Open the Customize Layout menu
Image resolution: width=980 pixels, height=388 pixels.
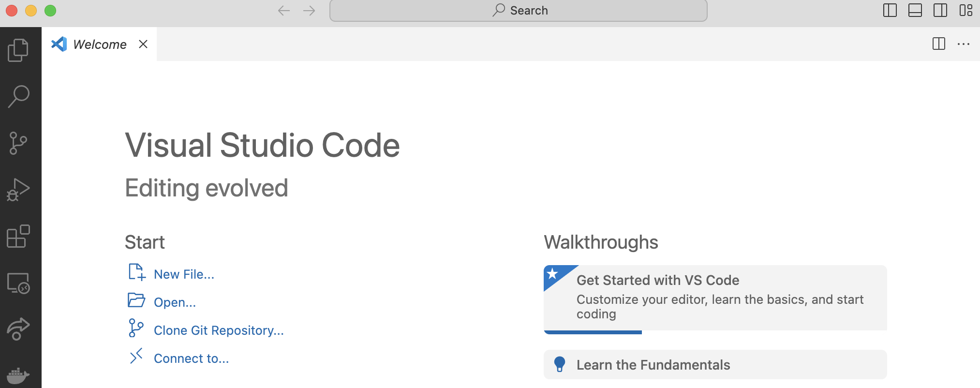[x=965, y=10]
